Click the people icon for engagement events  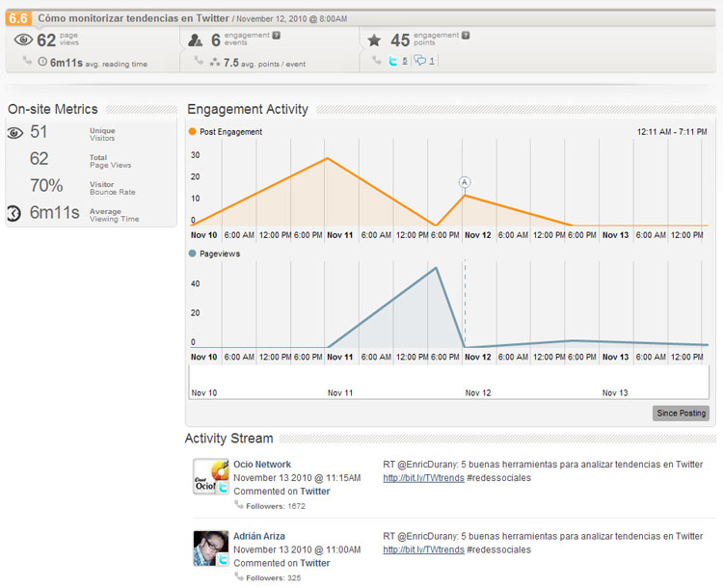(195, 40)
